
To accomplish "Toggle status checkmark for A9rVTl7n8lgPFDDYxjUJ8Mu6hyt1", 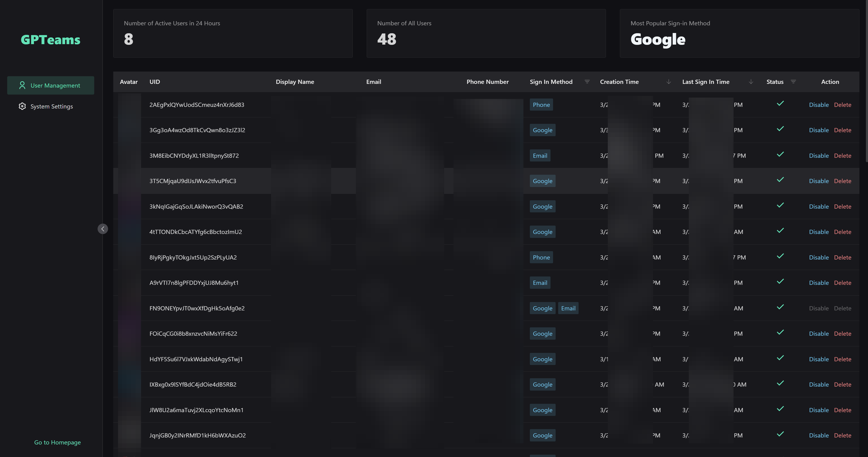I will click(780, 282).
